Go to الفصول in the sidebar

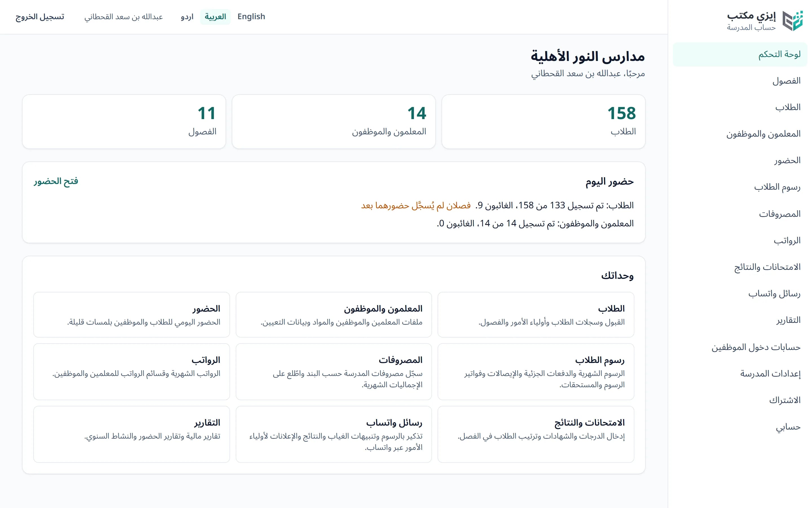coord(740,81)
